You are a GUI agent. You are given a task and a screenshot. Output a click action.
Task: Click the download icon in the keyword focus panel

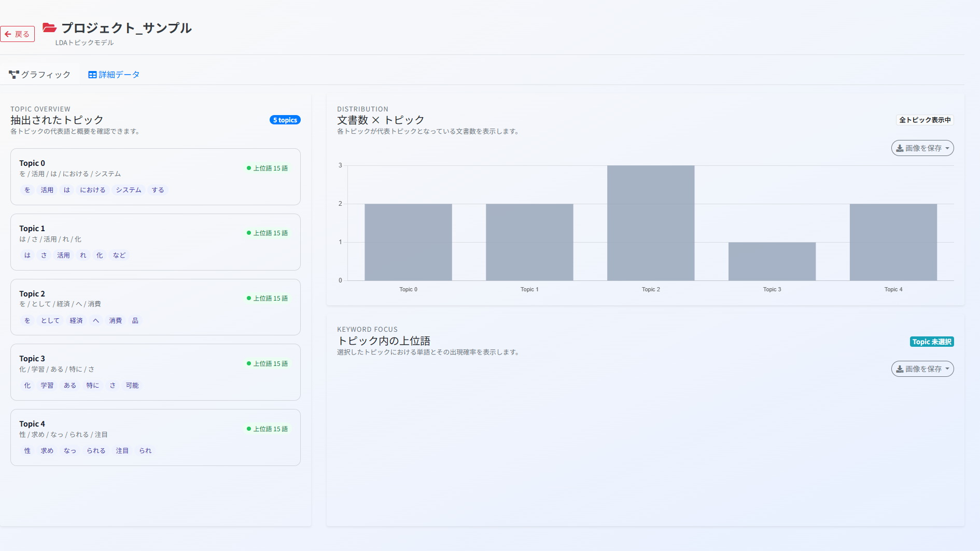coord(900,369)
